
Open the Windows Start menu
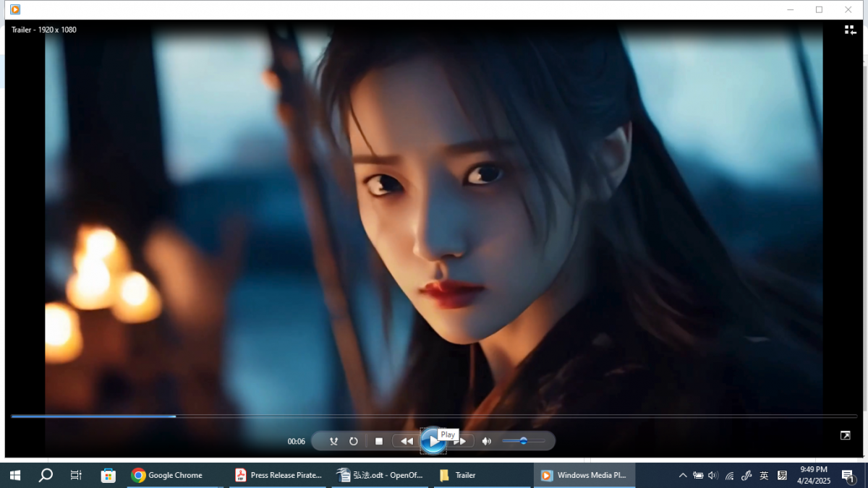click(14, 475)
